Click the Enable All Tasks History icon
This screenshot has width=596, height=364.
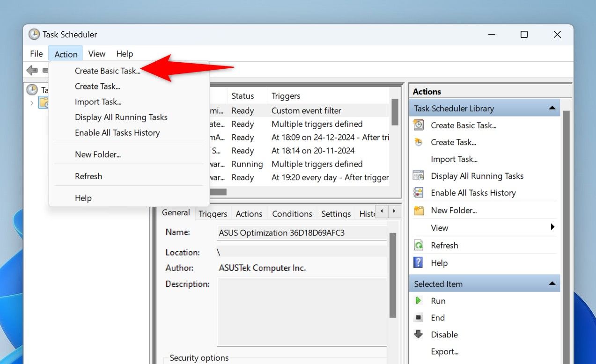(x=419, y=193)
